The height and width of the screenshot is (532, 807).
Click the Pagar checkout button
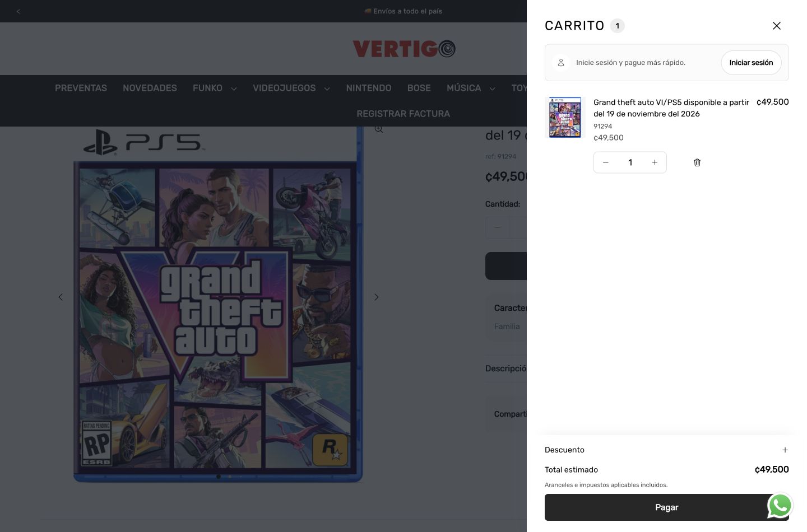click(x=666, y=507)
